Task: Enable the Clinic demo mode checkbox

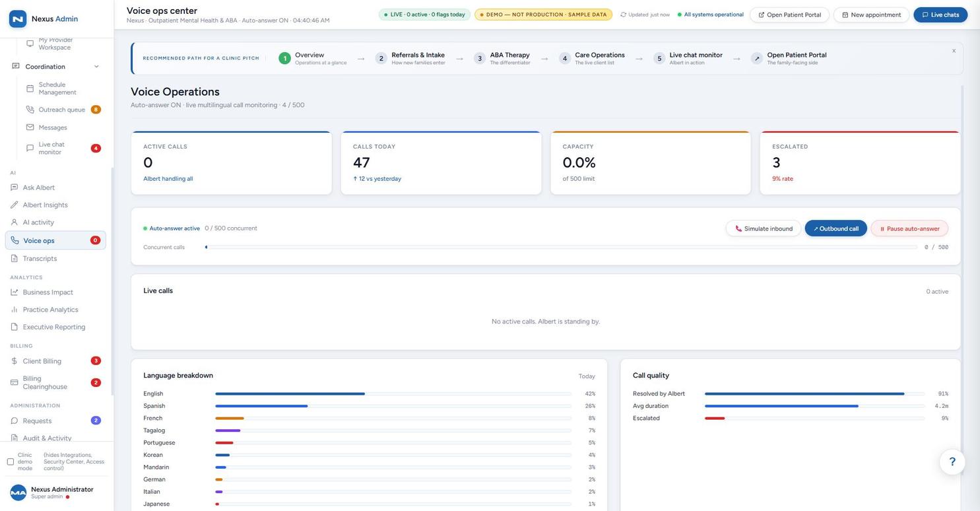Action: [11, 462]
